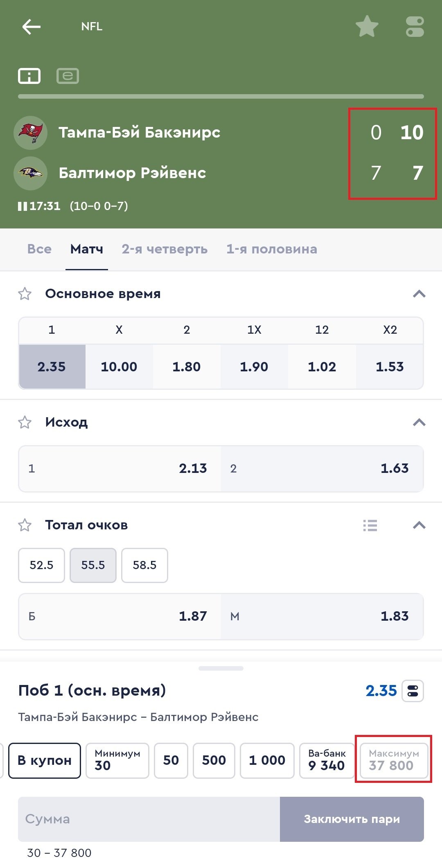The width and height of the screenshot is (442, 868).
Task: Toggle the header switch settings icon
Action: coord(415,27)
